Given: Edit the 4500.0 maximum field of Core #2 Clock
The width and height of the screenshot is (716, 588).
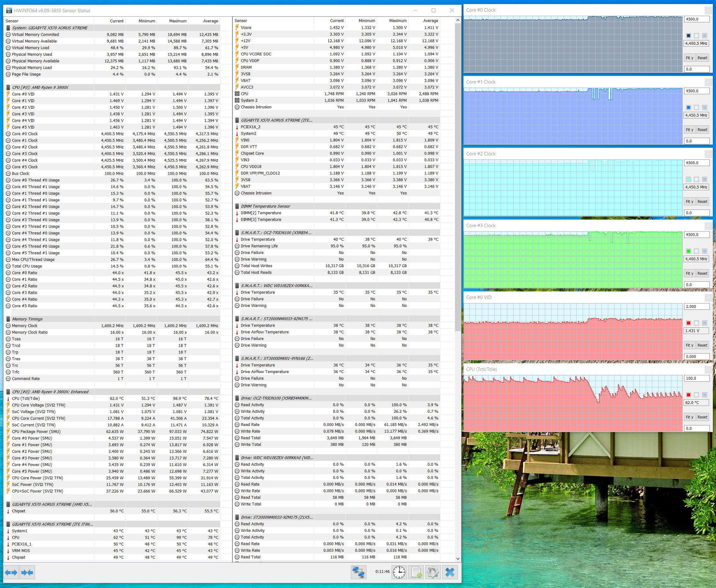Looking at the screenshot, I should [x=696, y=163].
